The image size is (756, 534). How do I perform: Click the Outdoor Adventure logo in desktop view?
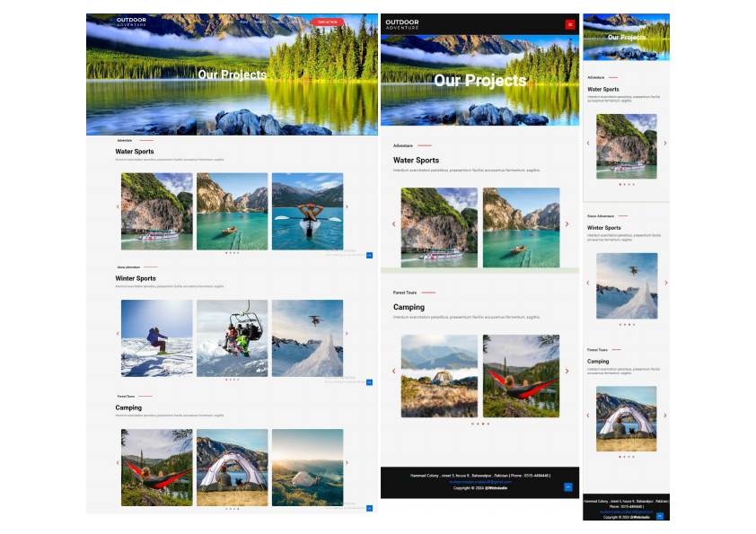[131, 22]
